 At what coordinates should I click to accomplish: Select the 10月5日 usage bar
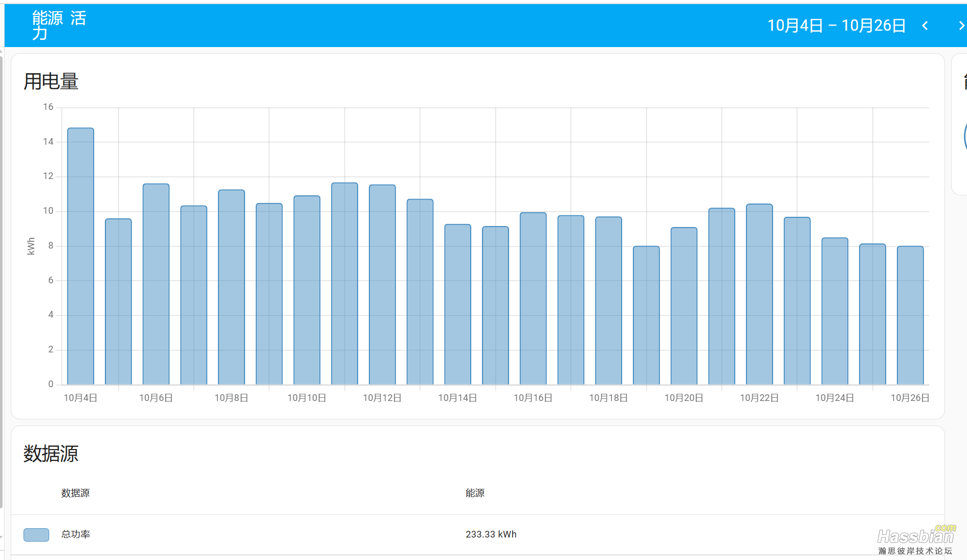click(x=118, y=302)
